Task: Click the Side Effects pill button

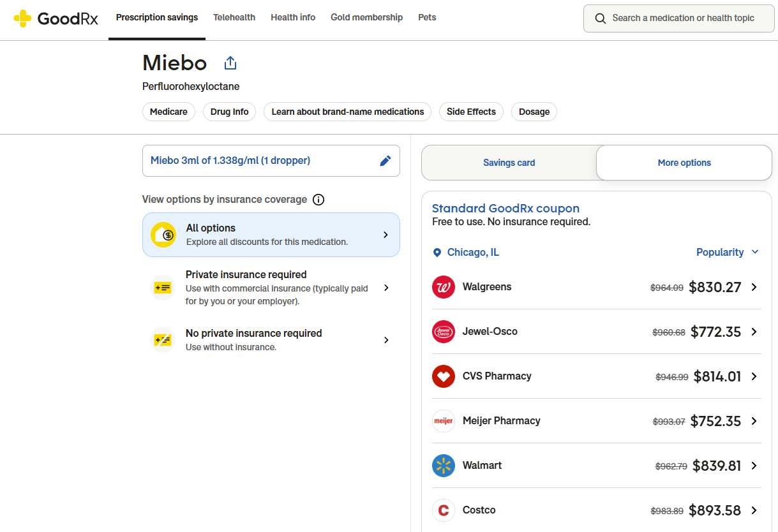Action: click(471, 112)
